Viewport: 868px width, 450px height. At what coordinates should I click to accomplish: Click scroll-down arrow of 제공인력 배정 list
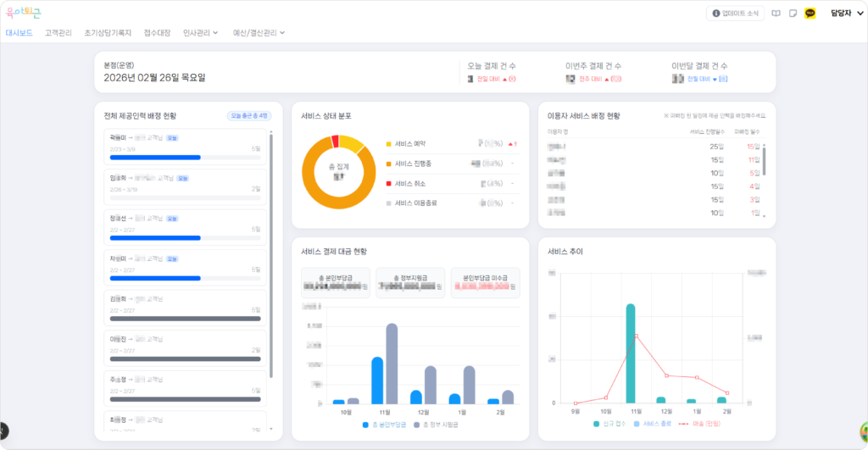click(270, 429)
